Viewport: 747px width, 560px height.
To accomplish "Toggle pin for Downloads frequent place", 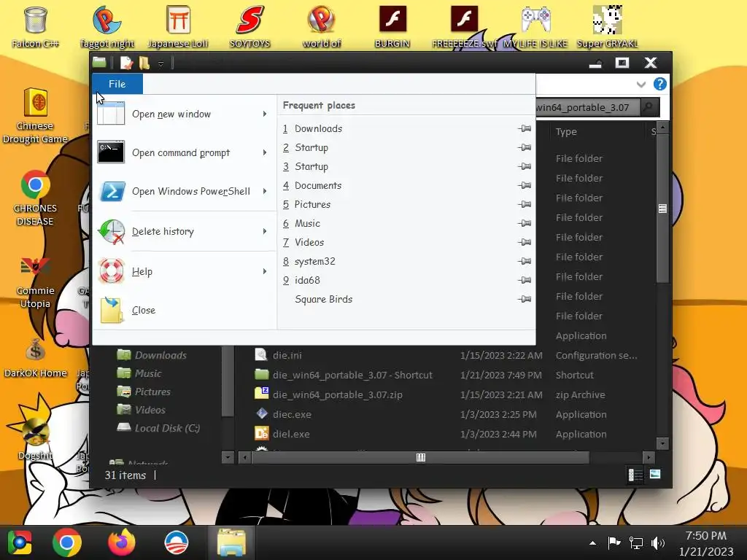I will click(525, 128).
